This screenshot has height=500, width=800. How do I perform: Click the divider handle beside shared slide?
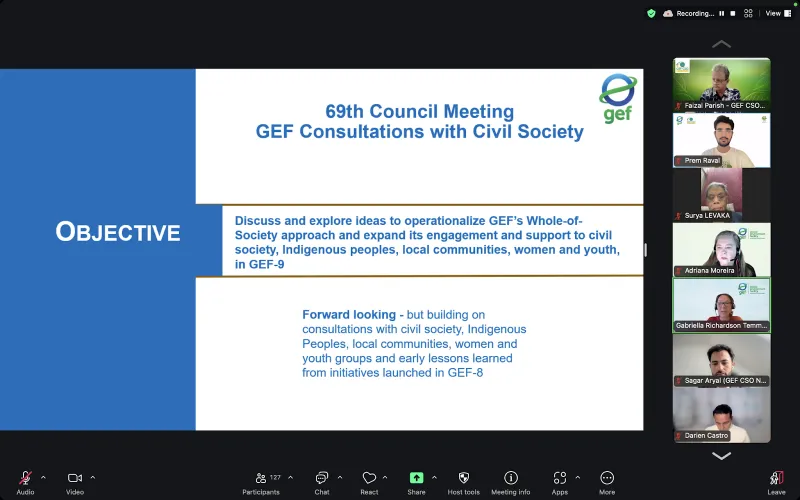tap(646, 250)
